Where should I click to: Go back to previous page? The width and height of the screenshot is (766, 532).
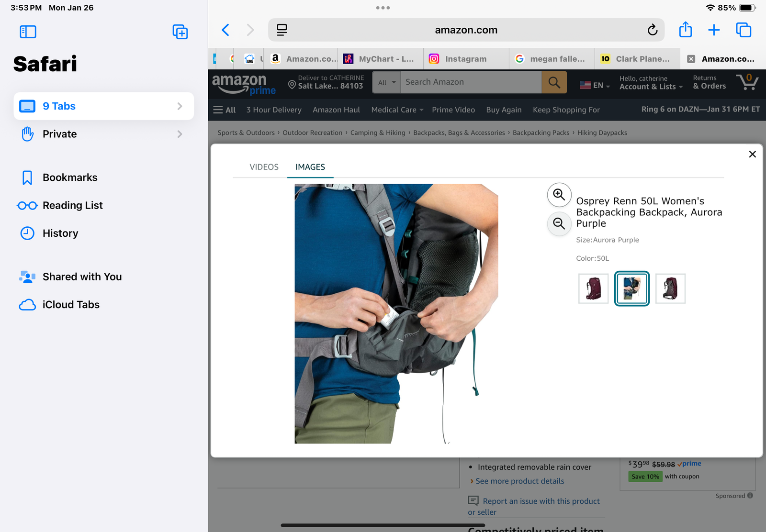(x=225, y=30)
